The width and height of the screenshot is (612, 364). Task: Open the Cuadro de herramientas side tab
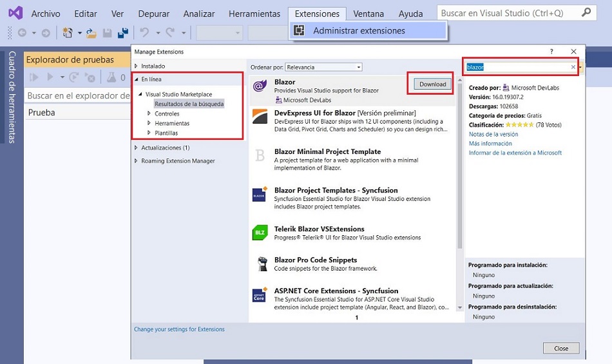coord(12,97)
